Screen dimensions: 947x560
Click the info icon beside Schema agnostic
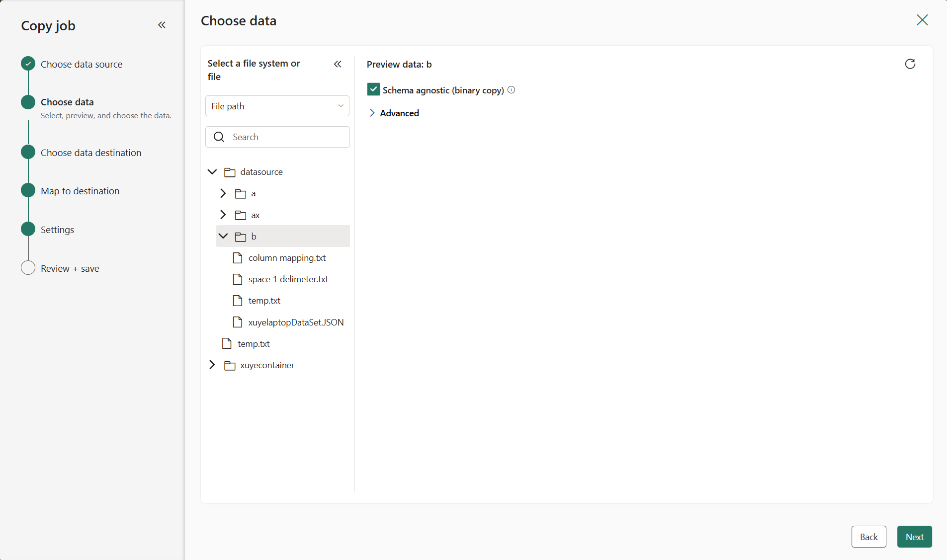[x=511, y=90]
